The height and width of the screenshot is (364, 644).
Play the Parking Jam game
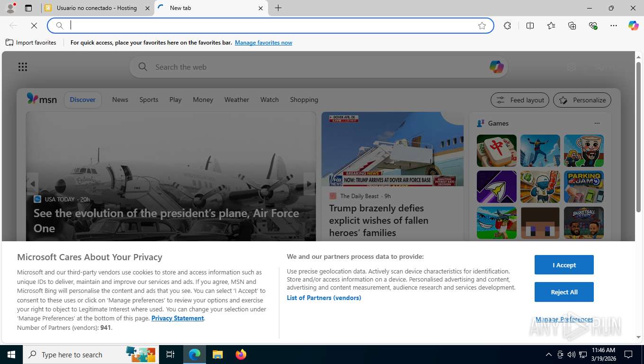tap(584, 187)
